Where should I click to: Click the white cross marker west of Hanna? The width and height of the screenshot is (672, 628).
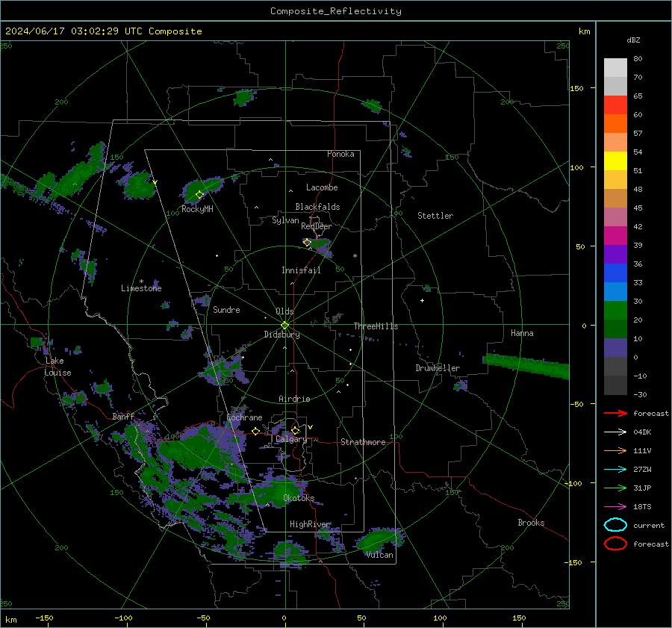pos(422,300)
